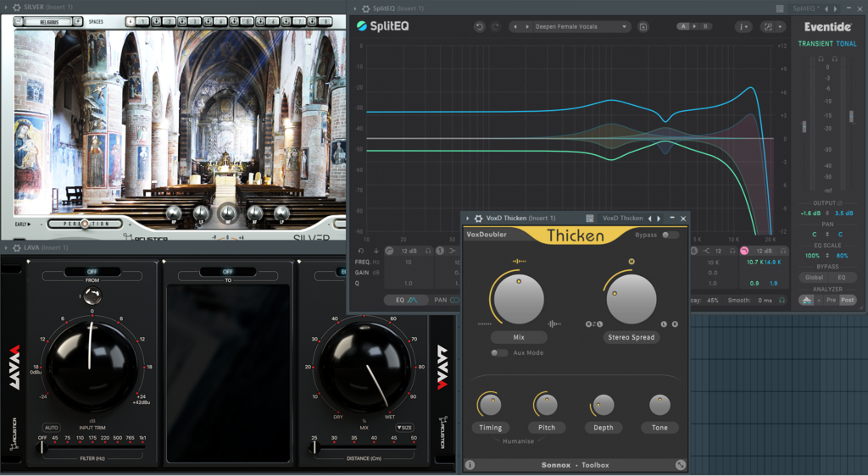Click the RELIGIOUS category minus button
Screen dimensions: 868x476
[x=19, y=21]
